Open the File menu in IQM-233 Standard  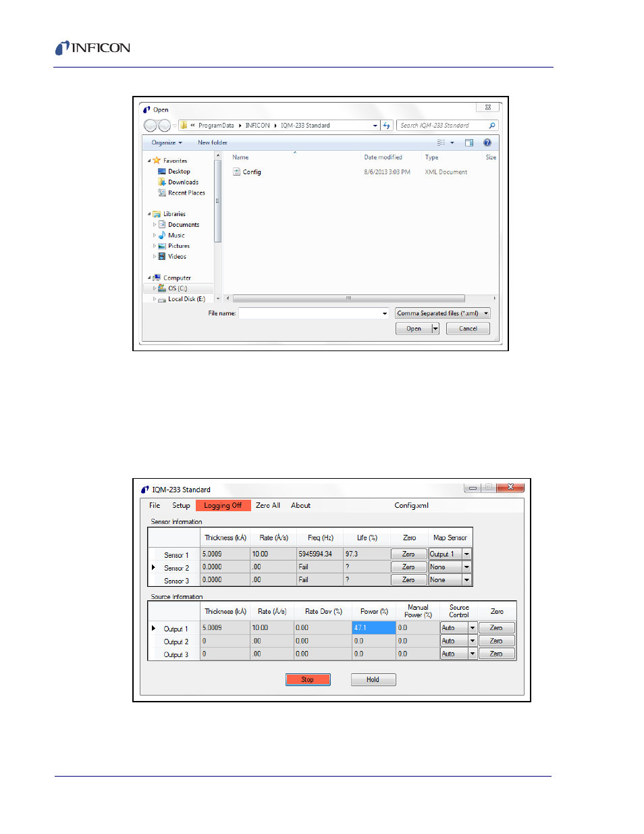(155, 506)
